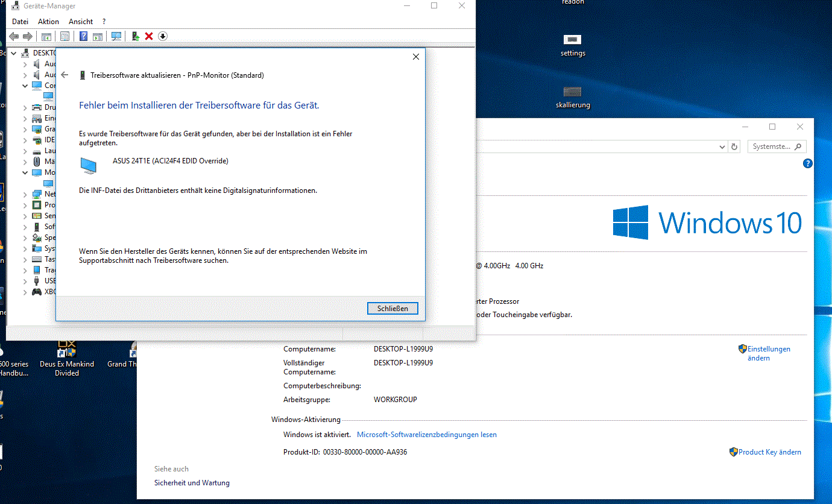Select Deus Ex Mankind Divided desktop shortcut
This screenshot has width=832, height=504.
[67, 359]
